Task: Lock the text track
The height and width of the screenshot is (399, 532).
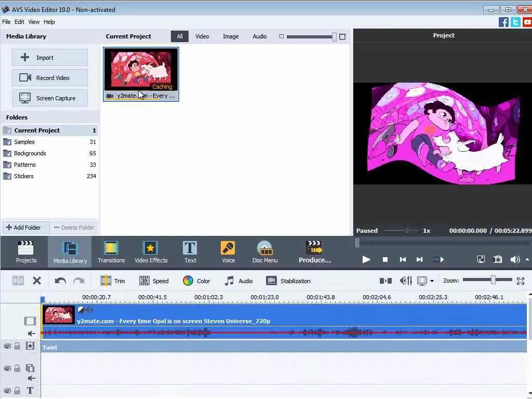Action: (x=17, y=391)
